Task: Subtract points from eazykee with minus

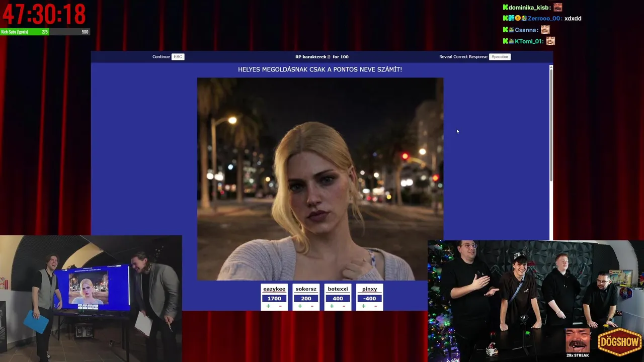Action: click(280, 306)
